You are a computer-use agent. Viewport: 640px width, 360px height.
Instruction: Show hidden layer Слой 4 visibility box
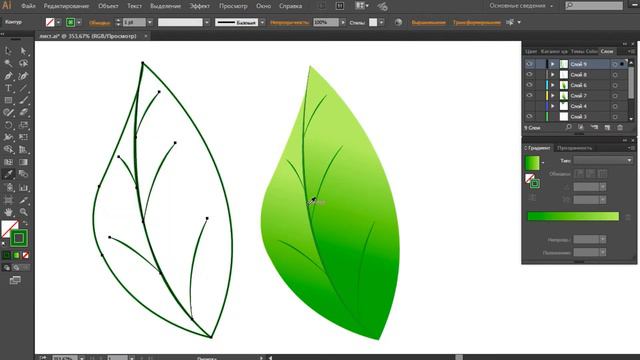(529, 106)
